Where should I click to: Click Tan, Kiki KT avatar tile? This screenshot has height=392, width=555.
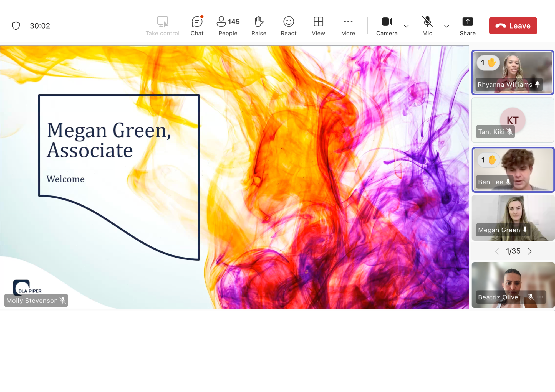pyautogui.click(x=513, y=120)
